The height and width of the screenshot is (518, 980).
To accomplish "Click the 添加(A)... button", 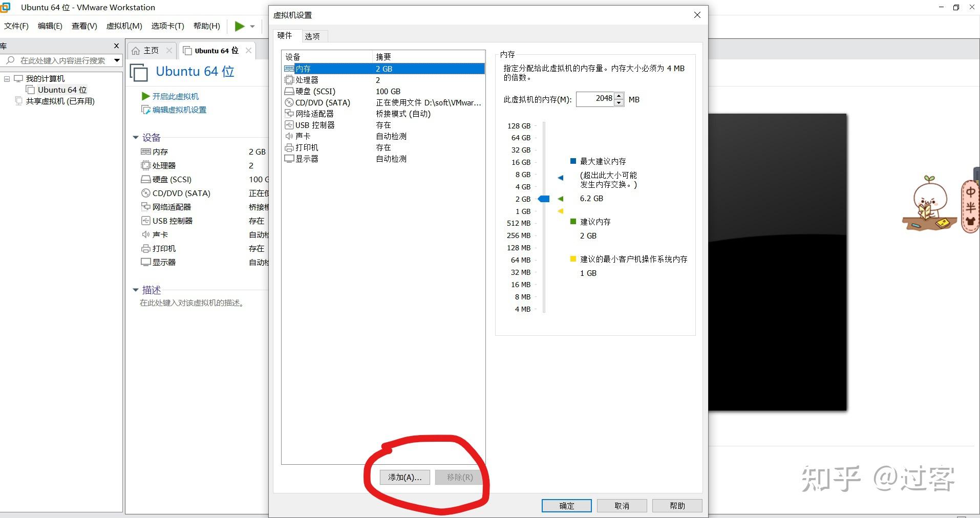I will [x=404, y=477].
